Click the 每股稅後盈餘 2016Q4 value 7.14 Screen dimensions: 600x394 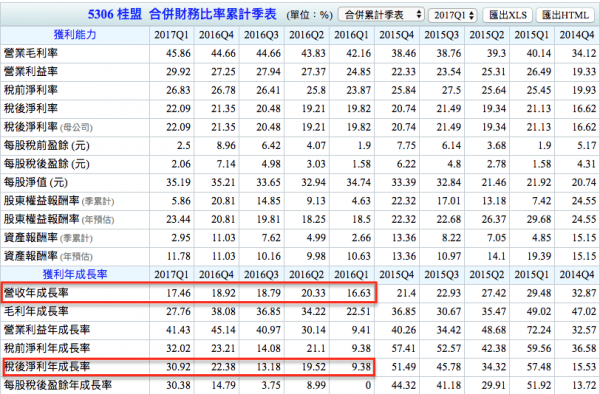226,164
